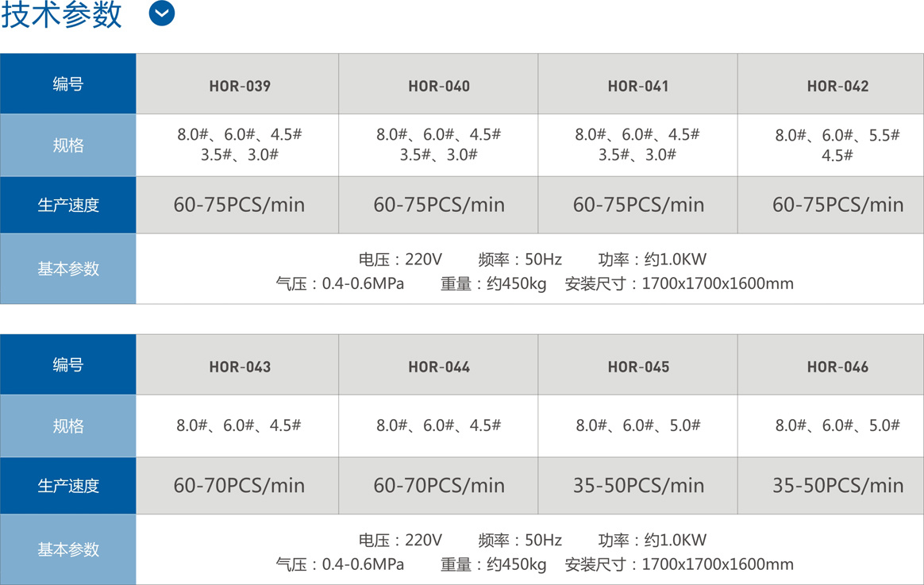Select the HOR-043 column header
The width and height of the screenshot is (924, 585).
(240, 367)
